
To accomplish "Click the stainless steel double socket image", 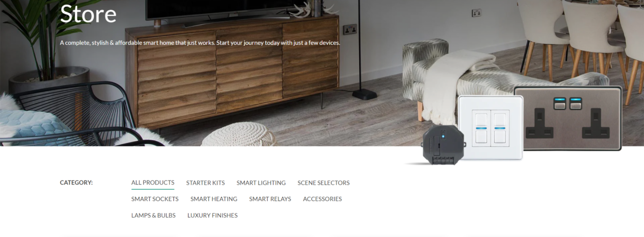I will [568, 118].
